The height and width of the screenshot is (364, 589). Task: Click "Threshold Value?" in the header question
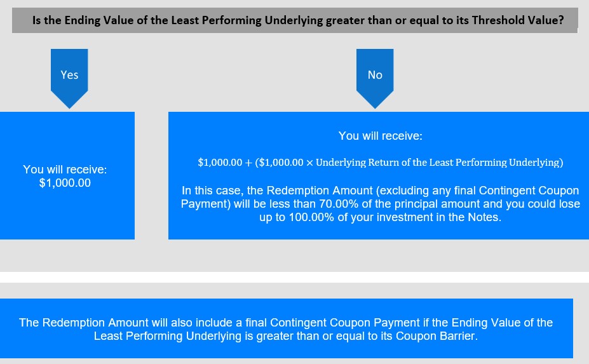click(x=518, y=20)
